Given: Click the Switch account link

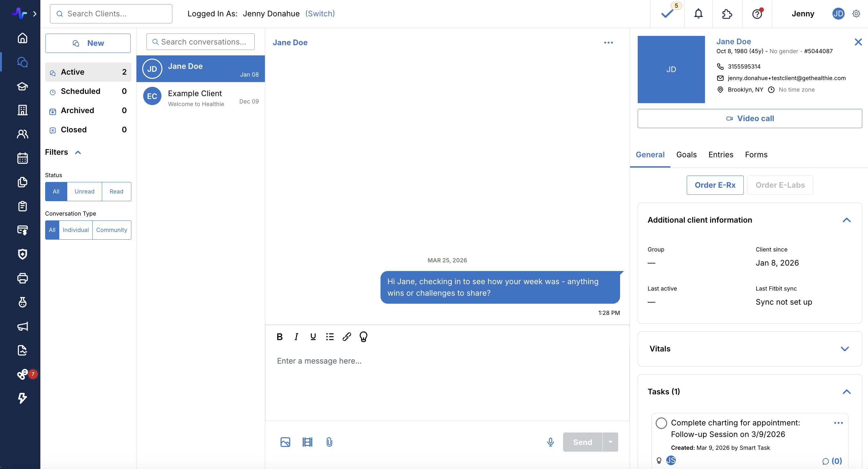Looking at the screenshot, I should [x=320, y=14].
